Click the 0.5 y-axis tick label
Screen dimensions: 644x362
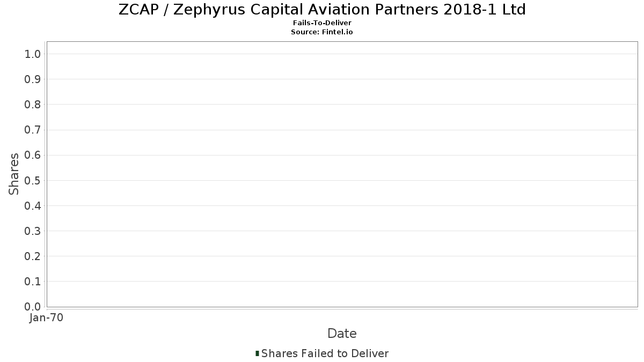point(33,181)
